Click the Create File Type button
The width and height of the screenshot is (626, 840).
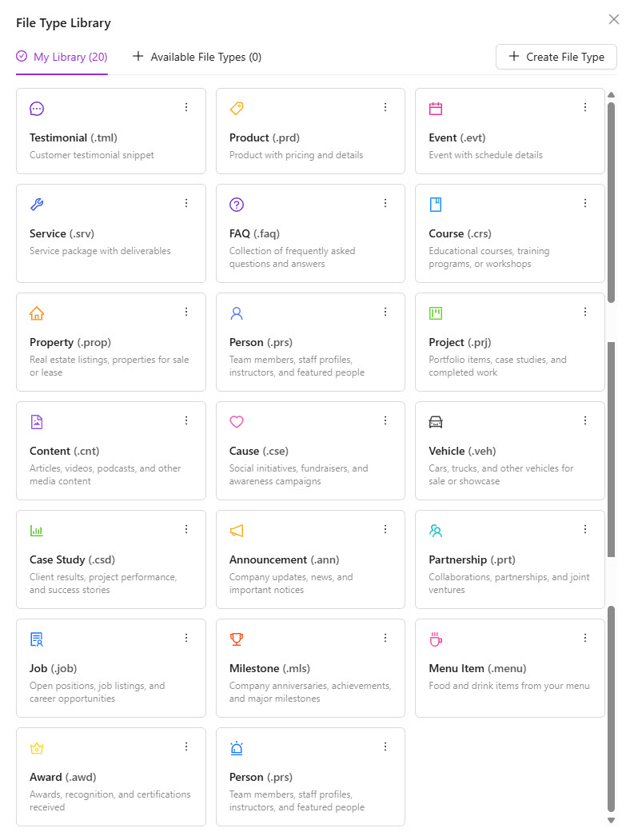(x=556, y=57)
